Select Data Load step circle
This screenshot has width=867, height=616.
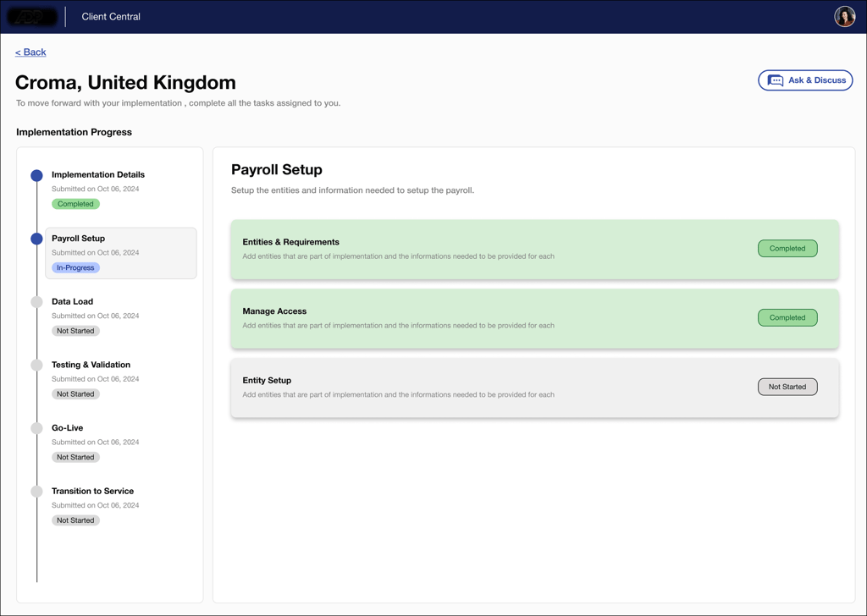coord(36,301)
